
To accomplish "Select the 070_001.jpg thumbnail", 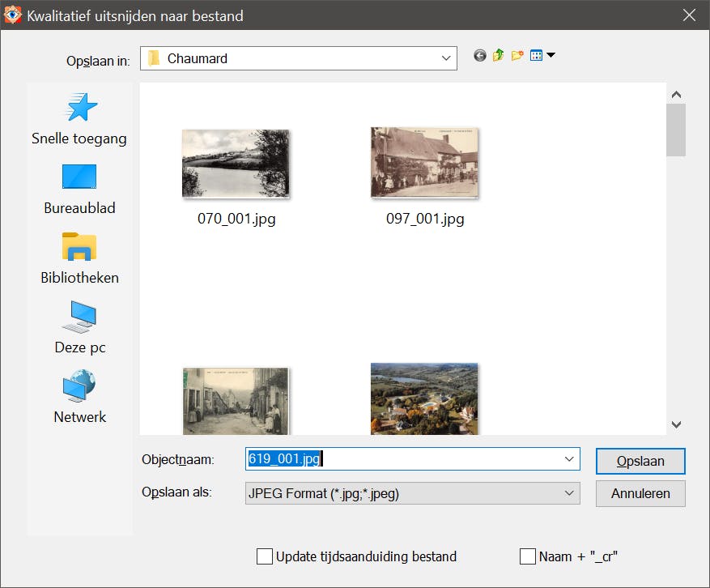I will tap(236, 164).
